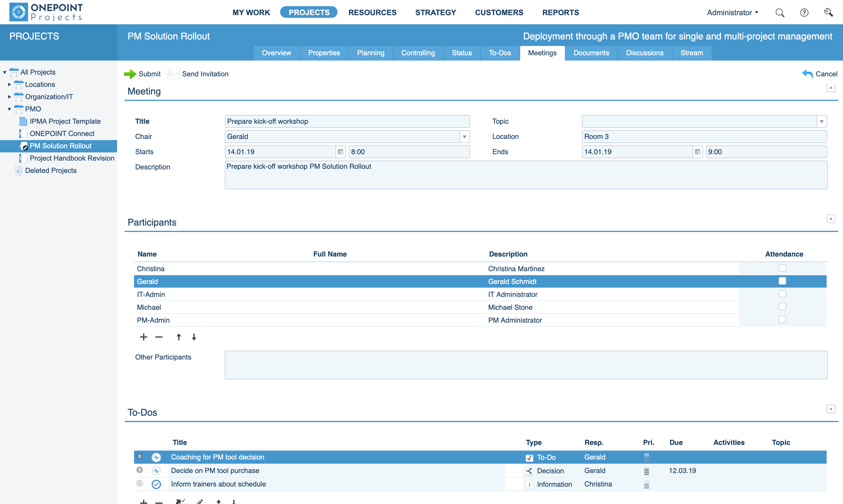
Task: Open the Topic dropdown arrow
Action: pos(821,121)
